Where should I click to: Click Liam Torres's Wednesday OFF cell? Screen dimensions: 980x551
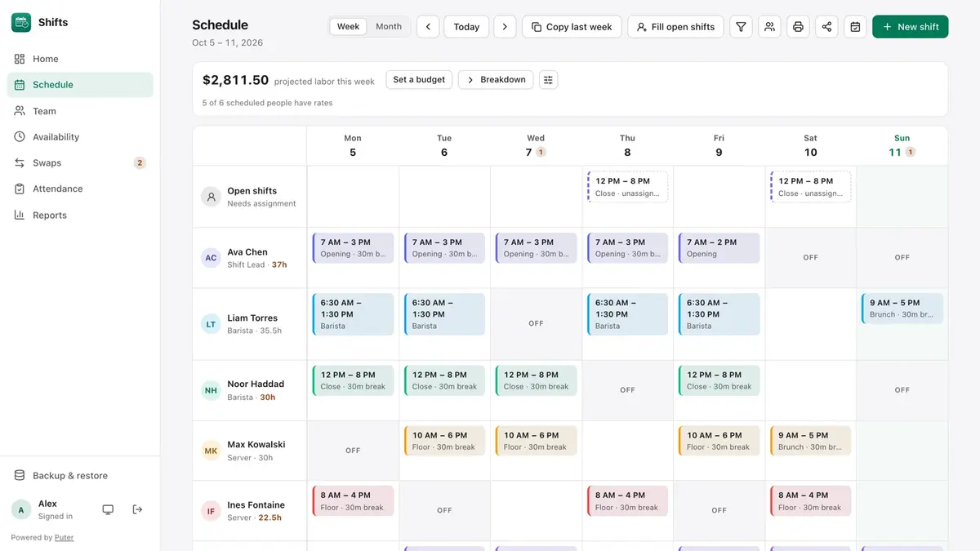coord(536,323)
